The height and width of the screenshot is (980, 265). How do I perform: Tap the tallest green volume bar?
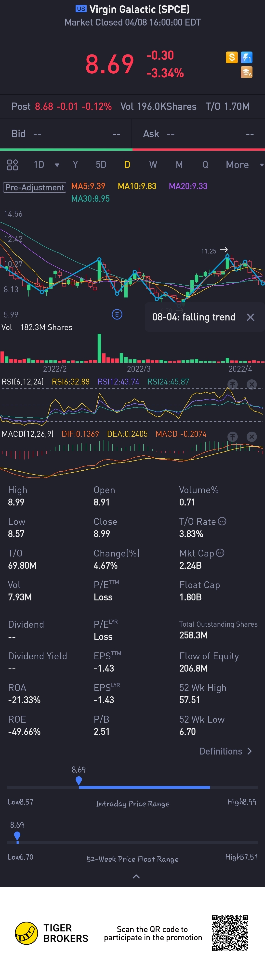100,348
